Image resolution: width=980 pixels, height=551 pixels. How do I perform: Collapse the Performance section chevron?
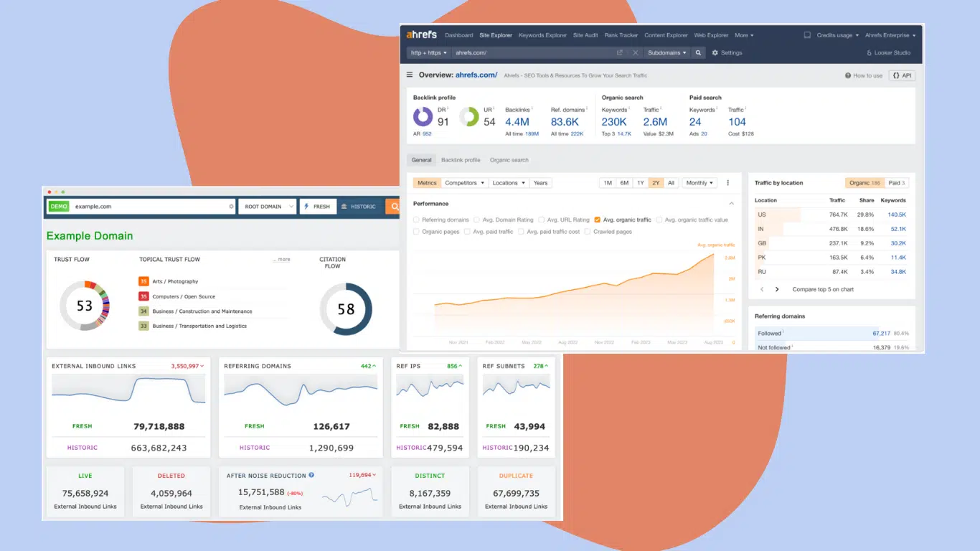731,204
